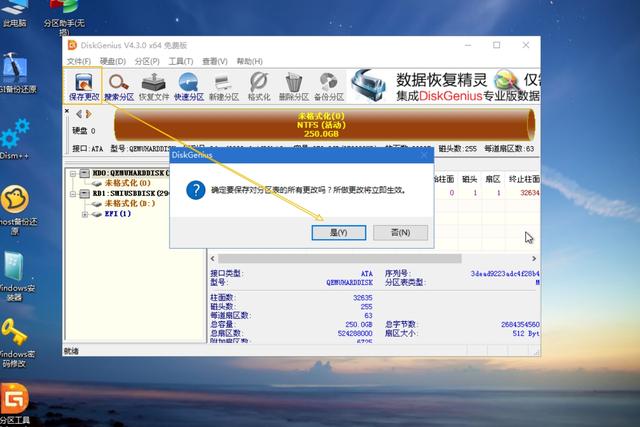Screen dimensions: 640x427
Task: Click the 总容量 250.0GB value
Action: coord(359,325)
